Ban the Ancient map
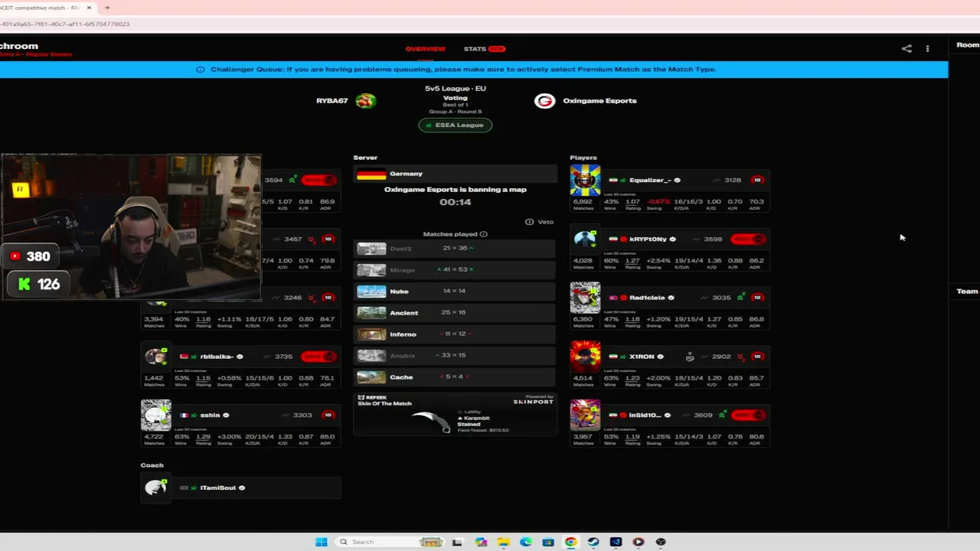The image size is (980, 551). pyautogui.click(x=455, y=313)
